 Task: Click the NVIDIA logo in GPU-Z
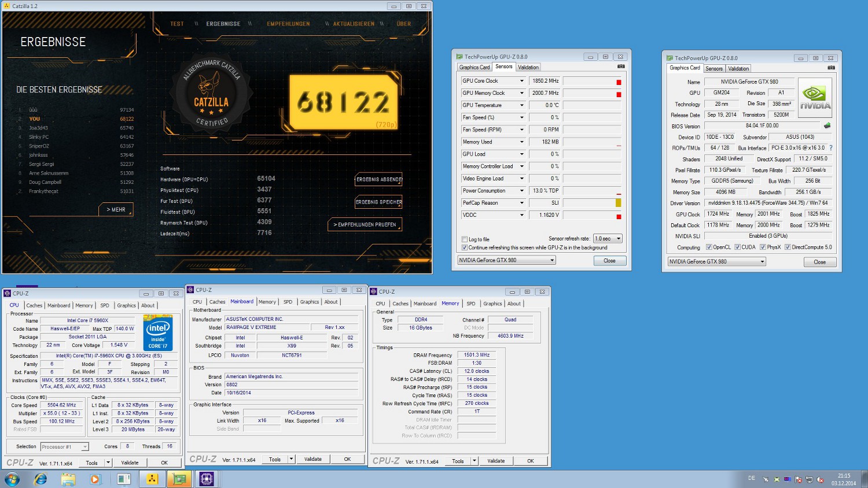coord(815,97)
